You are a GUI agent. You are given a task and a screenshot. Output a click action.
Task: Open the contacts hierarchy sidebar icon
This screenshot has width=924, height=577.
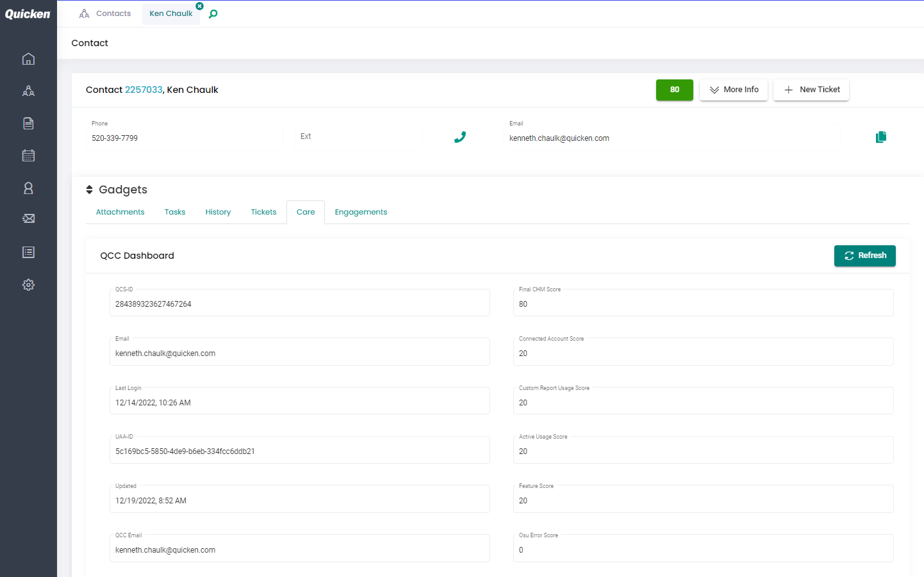pos(28,91)
